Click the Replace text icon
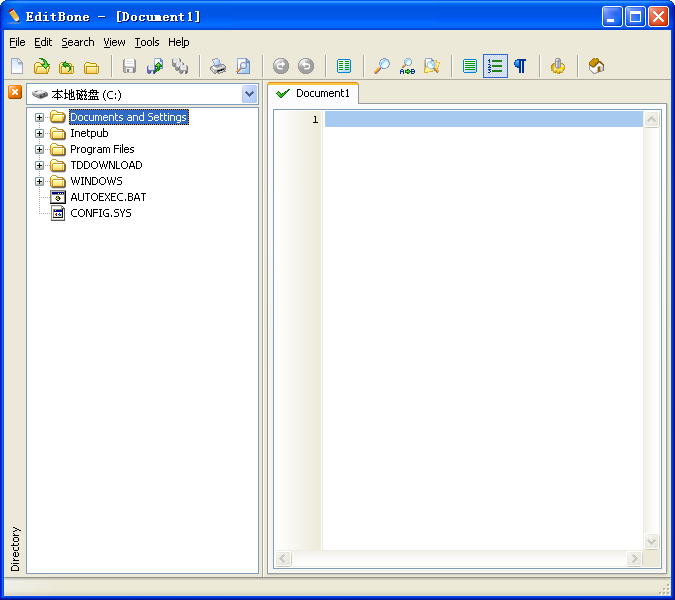This screenshot has height=600, width=675. coord(407,66)
